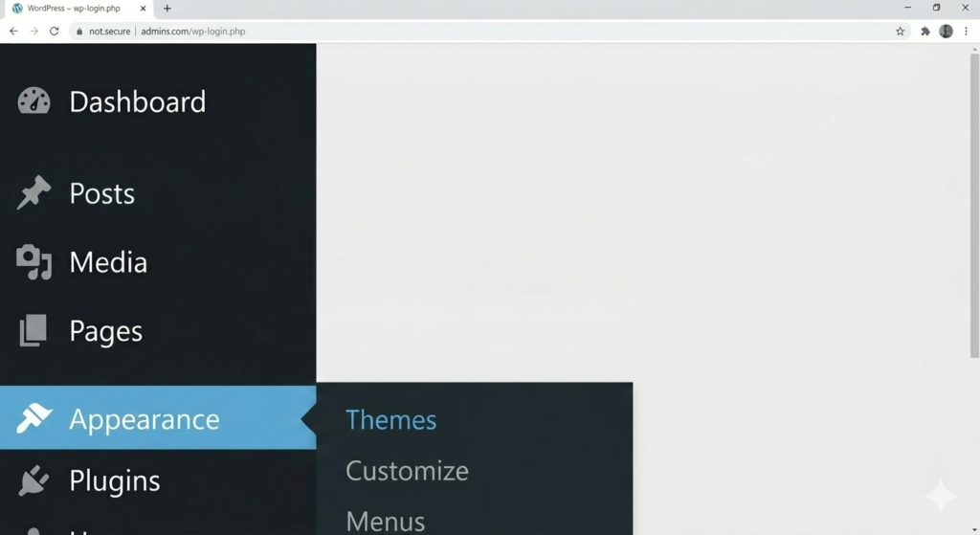Viewport: 980px width, 535px height.
Task: Click the vertical page scrollbar thumb
Action: coord(974,206)
